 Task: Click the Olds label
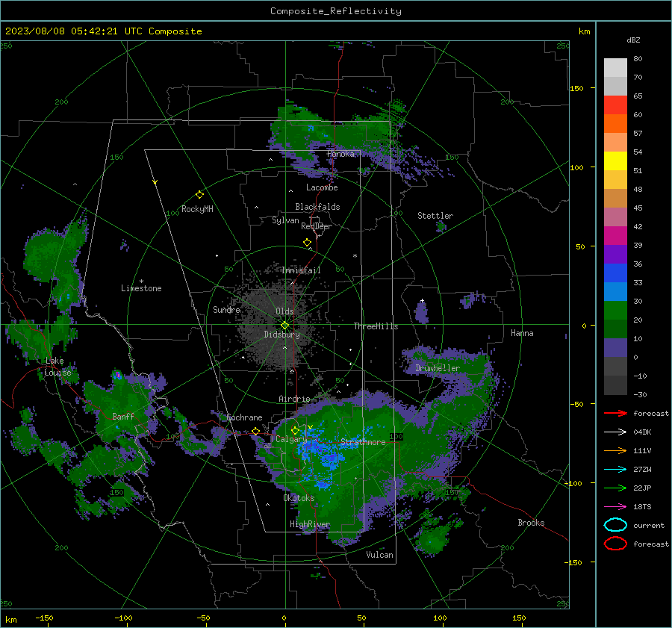tap(284, 311)
